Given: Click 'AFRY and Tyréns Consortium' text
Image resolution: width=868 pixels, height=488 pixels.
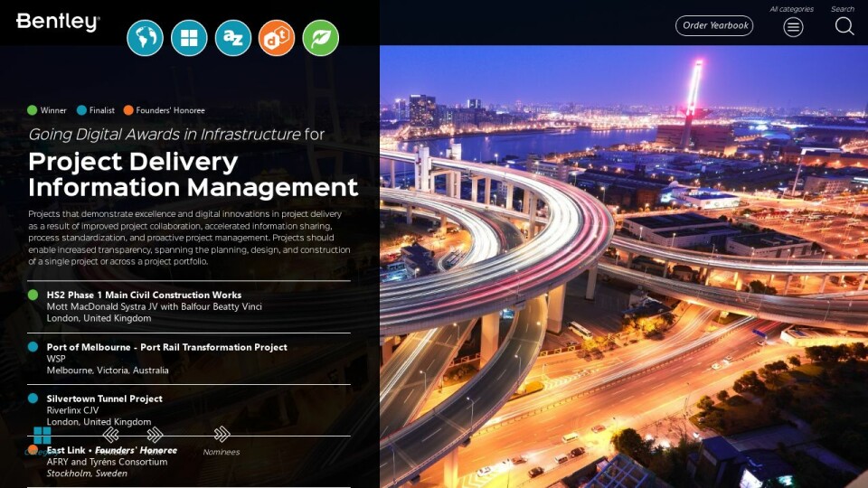Looking at the screenshot, I should pyautogui.click(x=107, y=462).
